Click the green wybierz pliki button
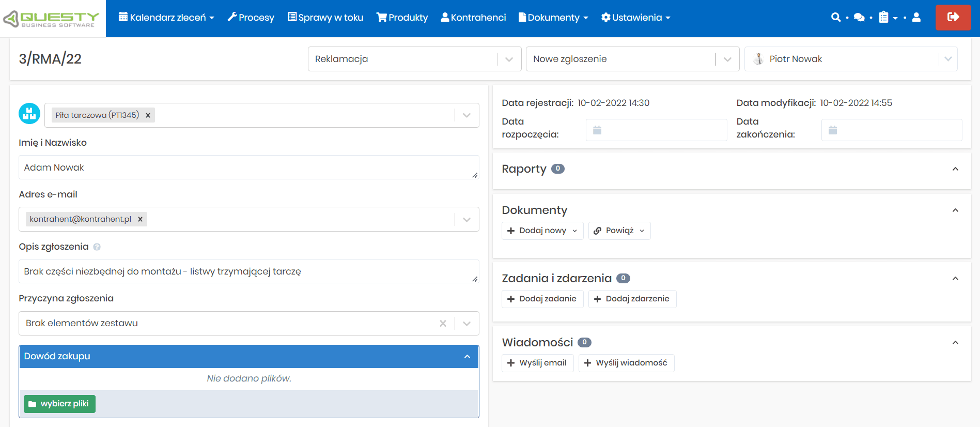The image size is (980, 427). tap(59, 404)
